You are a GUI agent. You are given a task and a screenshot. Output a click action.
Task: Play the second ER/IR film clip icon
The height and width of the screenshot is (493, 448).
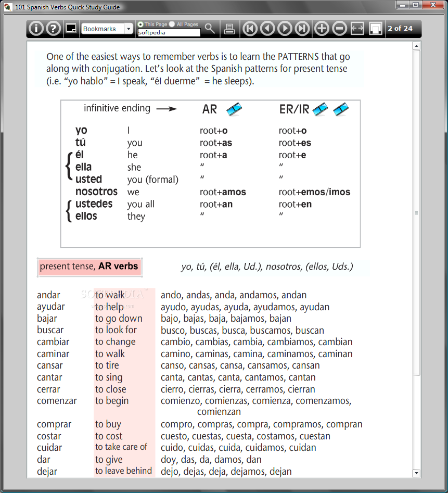[x=341, y=109]
